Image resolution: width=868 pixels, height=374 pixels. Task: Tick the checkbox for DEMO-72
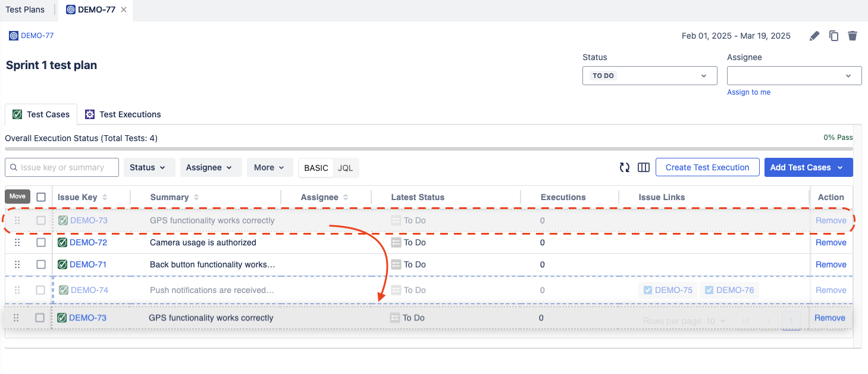[x=41, y=242]
